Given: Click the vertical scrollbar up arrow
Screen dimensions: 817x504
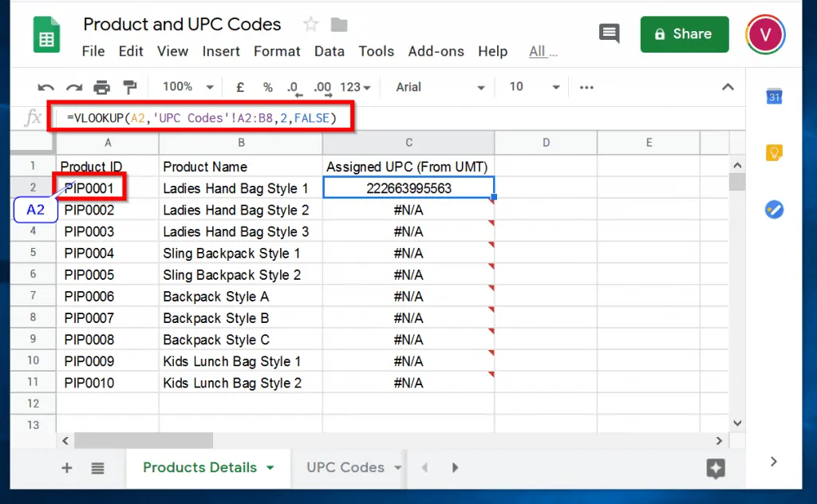Looking at the screenshot, I should point(737,166).
